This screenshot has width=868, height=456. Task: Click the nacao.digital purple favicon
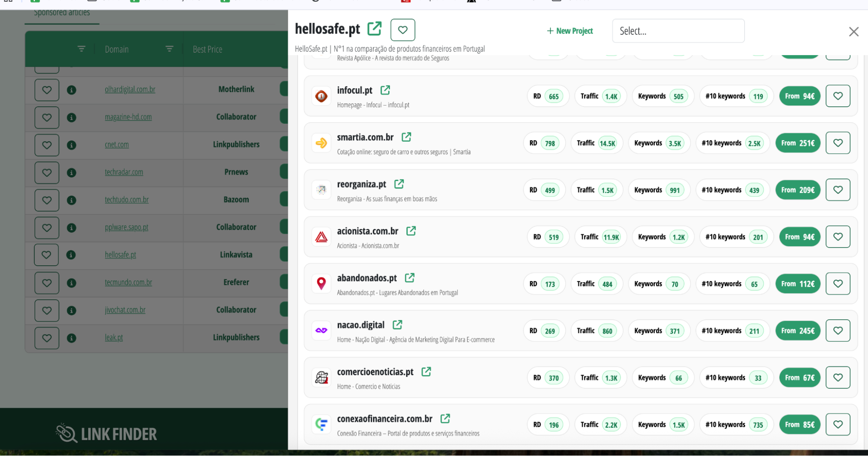tap(321, 330)
